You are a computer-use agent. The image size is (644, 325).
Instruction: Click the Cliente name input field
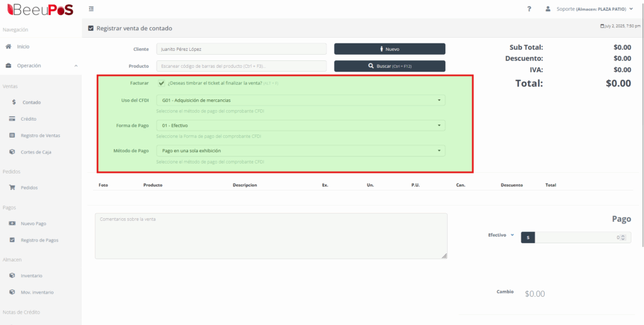241,49
